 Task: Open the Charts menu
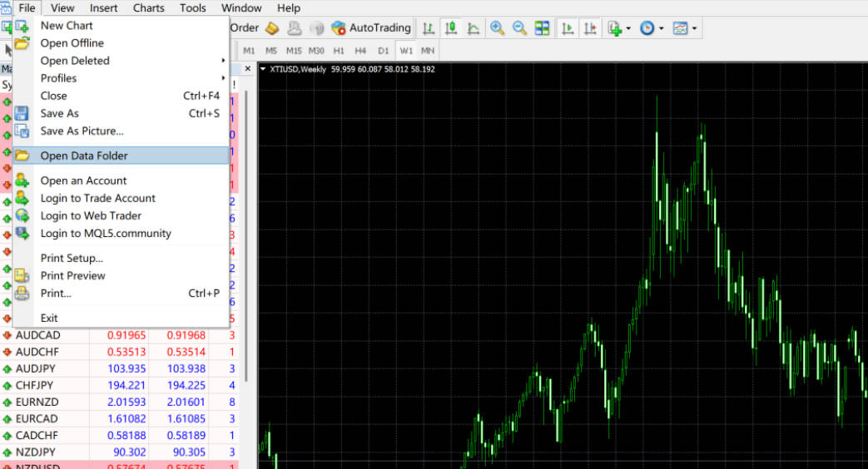[148, 8]
